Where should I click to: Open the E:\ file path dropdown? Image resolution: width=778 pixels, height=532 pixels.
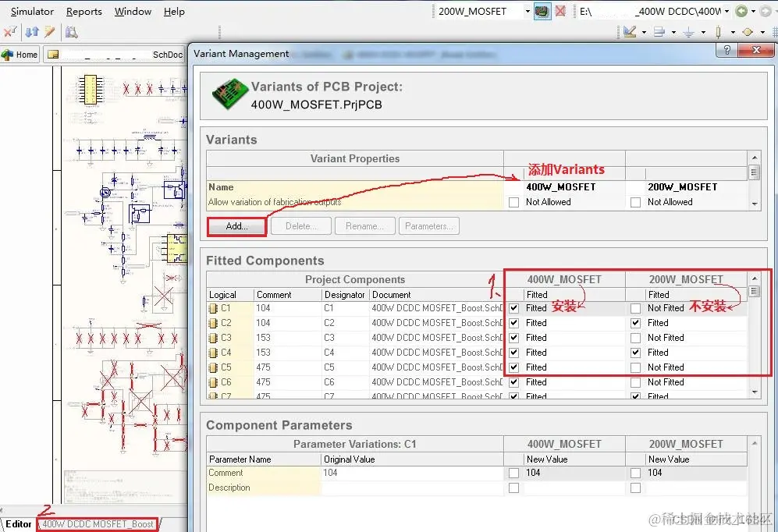point(727,11)
